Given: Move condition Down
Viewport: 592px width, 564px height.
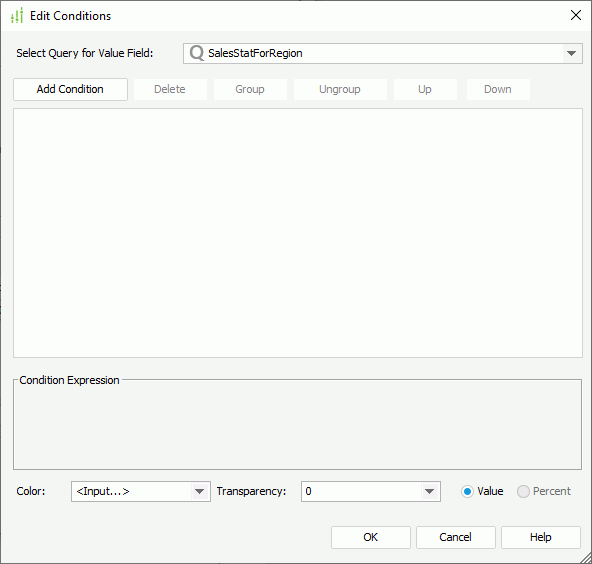Looking at the screenshot, I should [498, 89].
